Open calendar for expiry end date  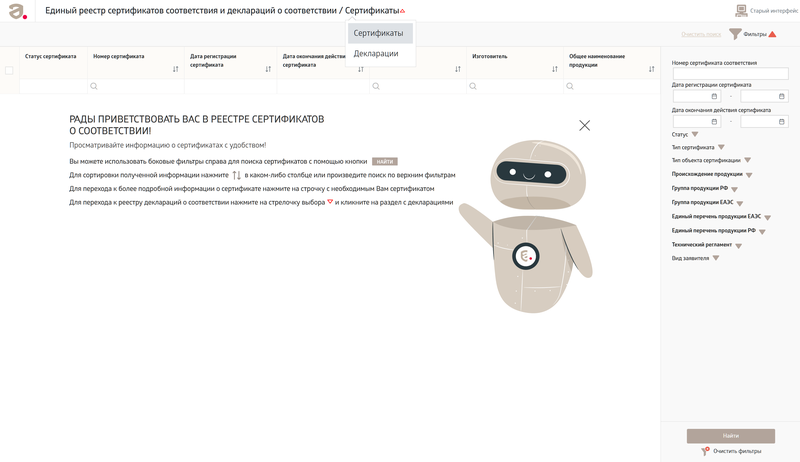[782, 121]
